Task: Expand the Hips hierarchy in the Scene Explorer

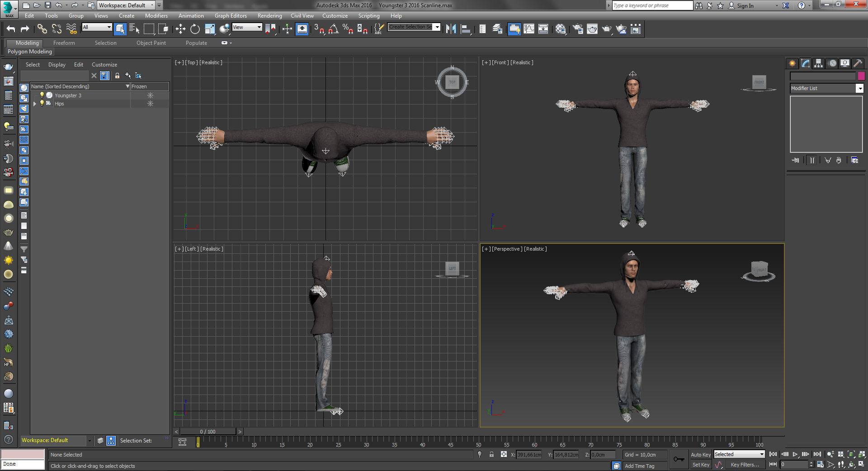Action: pyautogui.click(x=35, y=104)
